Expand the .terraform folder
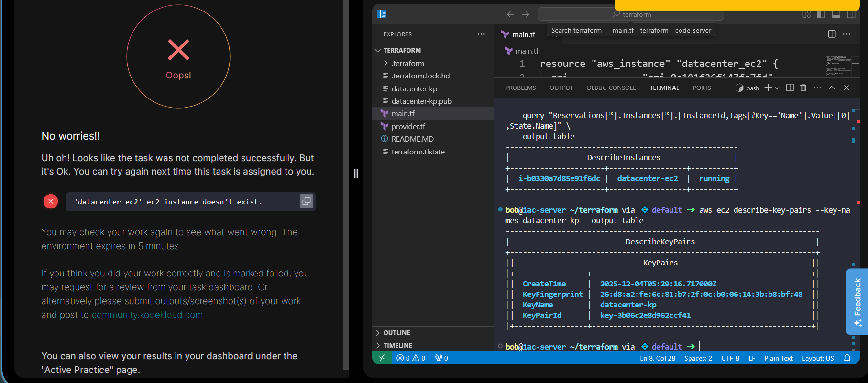 pos(407,63)
